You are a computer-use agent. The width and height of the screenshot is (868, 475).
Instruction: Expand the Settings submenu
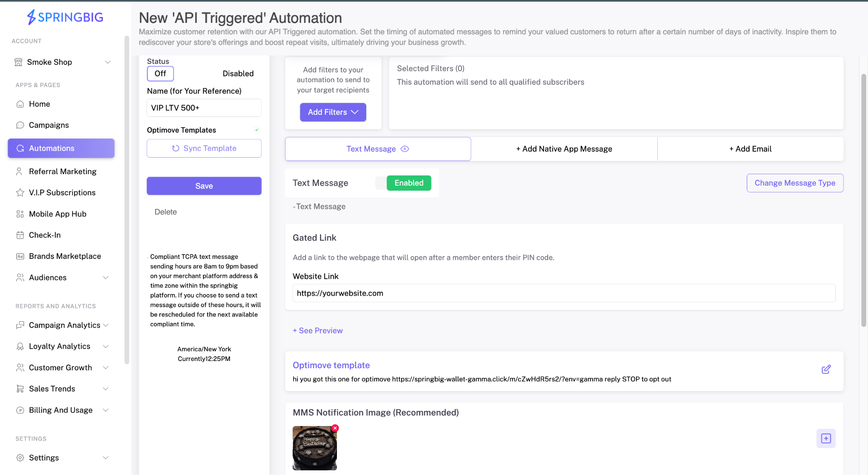click(x=106, y=458)
